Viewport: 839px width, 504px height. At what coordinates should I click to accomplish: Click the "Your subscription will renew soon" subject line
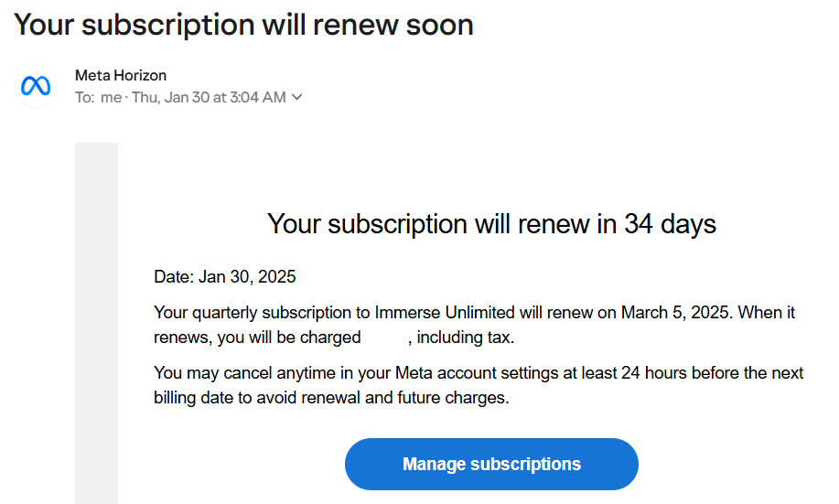coord(243,25)
